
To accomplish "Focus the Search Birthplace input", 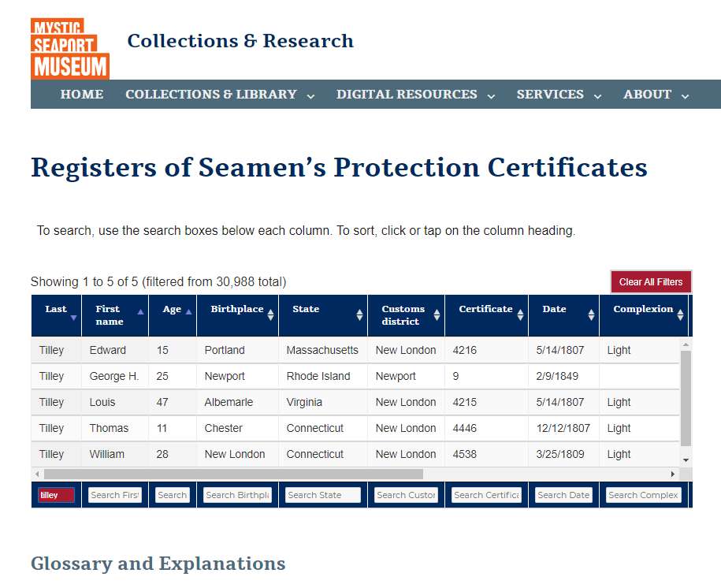I will [237, 495].
